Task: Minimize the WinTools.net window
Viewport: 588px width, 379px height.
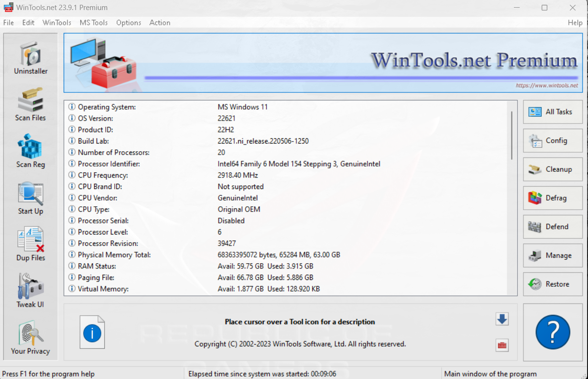Action: pyautogui.click(x=516, y=8)
